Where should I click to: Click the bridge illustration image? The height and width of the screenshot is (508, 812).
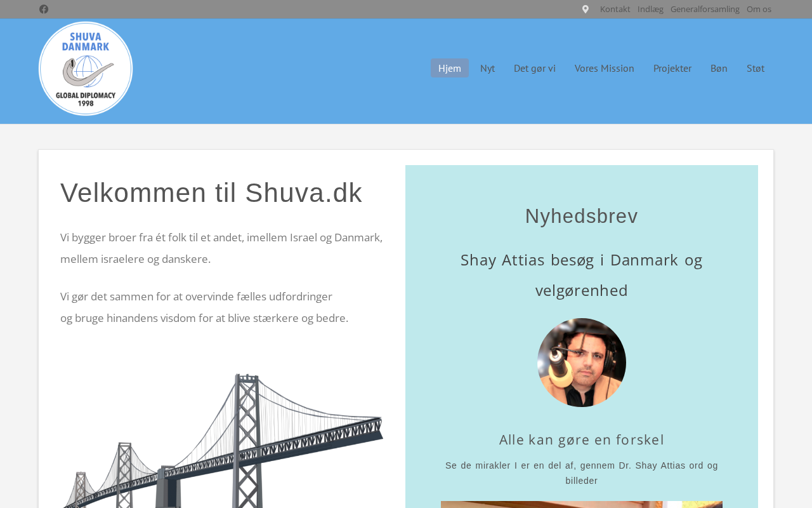click(222, 441)
